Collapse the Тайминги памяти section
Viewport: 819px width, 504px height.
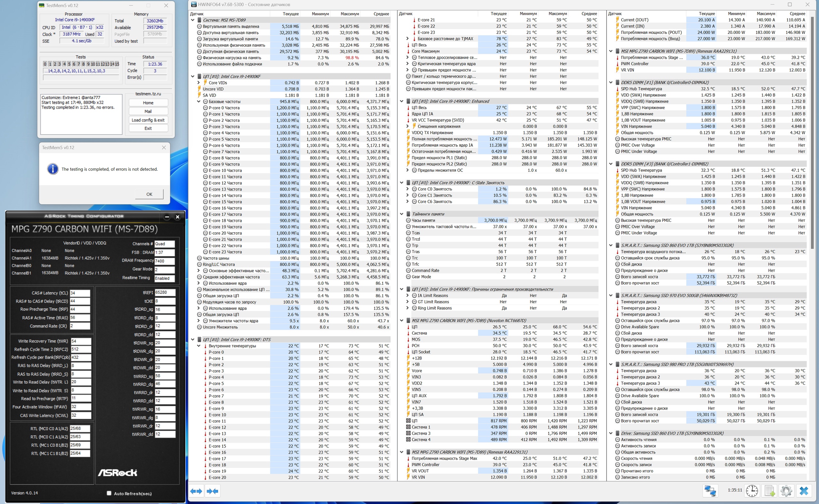click(x=402, y=214)
